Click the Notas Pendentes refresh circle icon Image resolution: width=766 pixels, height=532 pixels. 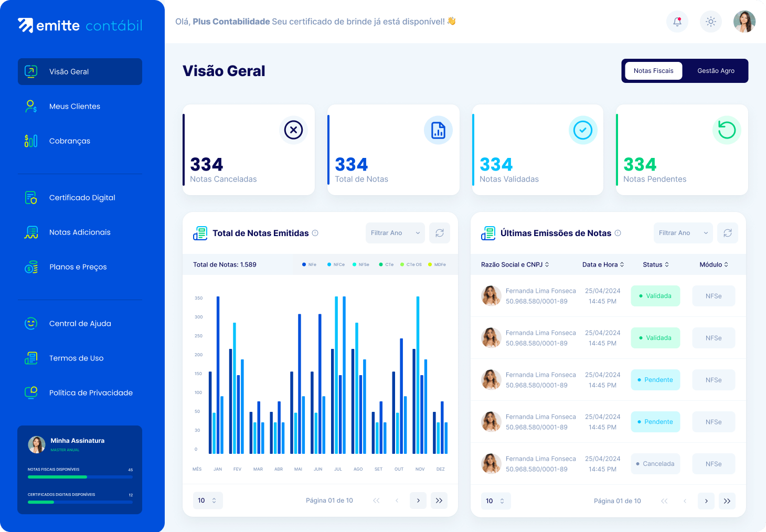pyautogui.click(x=727, y=130)
